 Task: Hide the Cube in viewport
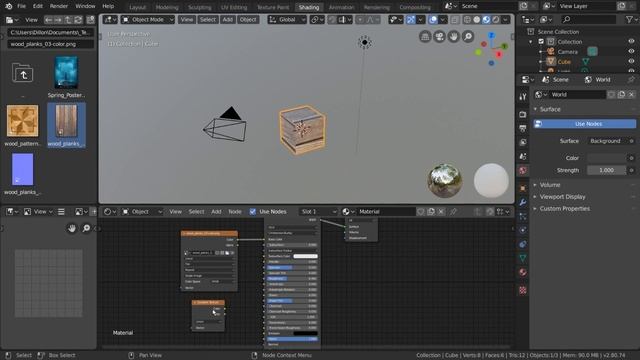click(x=631, y=62)
